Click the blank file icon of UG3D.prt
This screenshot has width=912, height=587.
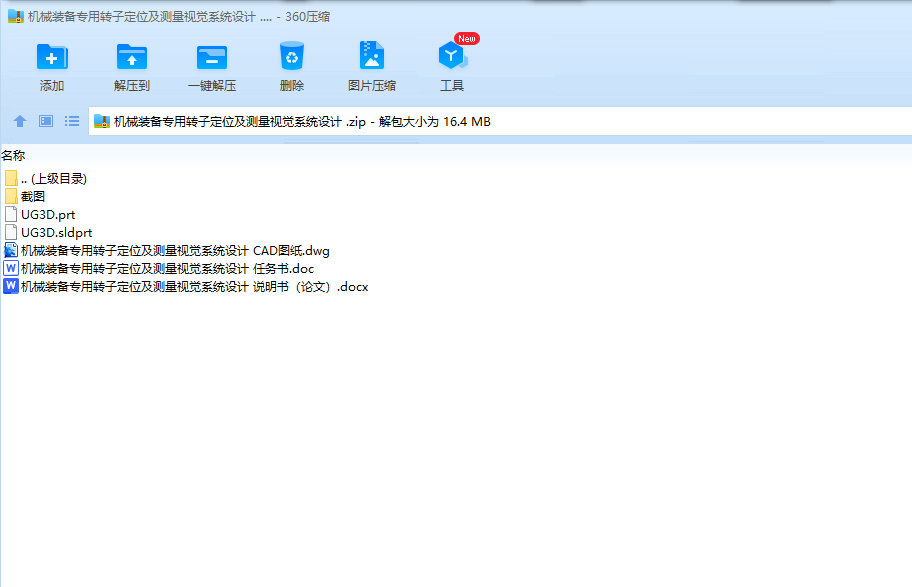11,214
